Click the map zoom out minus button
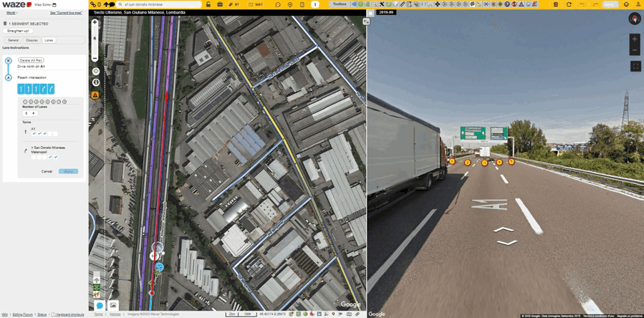Viewport: 644px width, 318px height. tap(95, 57)
